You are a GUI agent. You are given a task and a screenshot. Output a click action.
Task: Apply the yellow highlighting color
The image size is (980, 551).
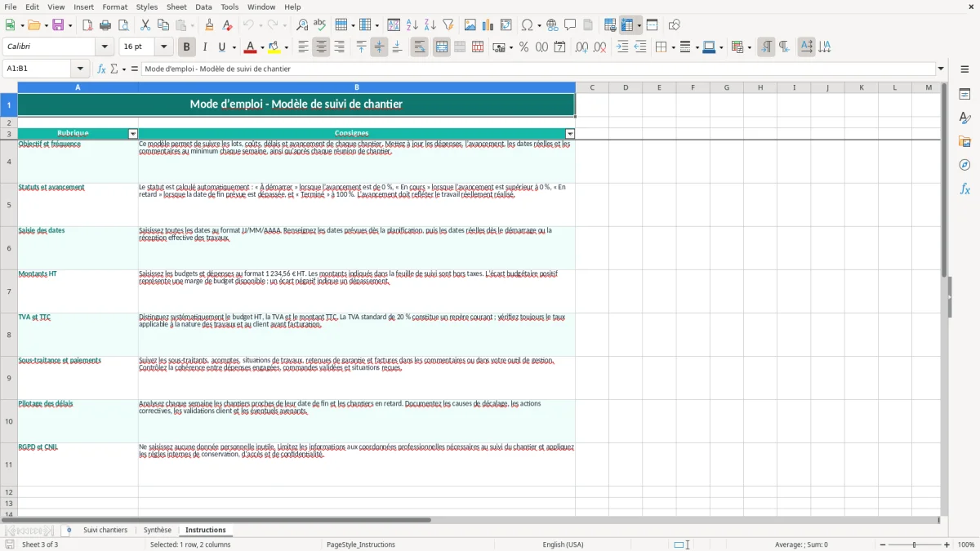coord(274,47)
